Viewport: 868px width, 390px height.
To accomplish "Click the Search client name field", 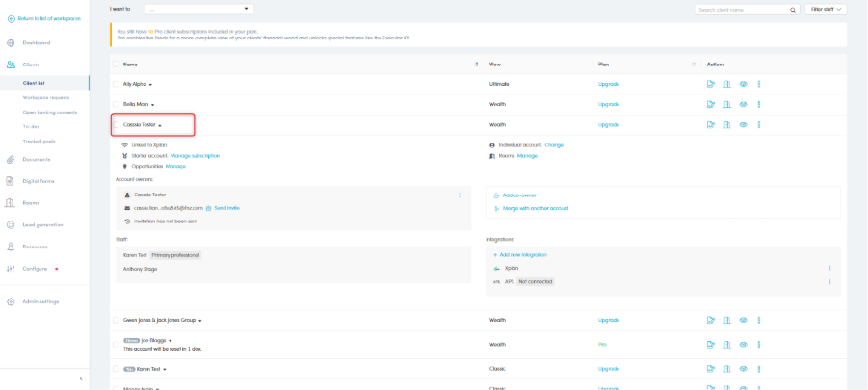I will pos(742,10).
